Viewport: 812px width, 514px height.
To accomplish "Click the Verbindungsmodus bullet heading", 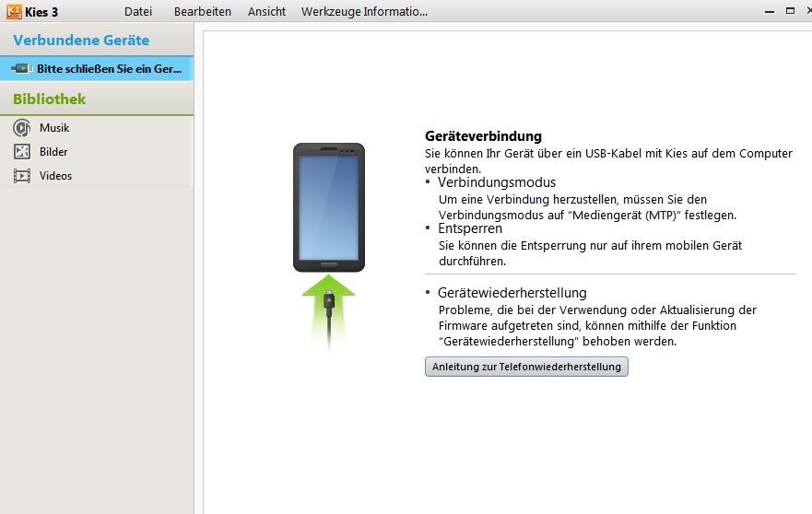I will 497,182.
